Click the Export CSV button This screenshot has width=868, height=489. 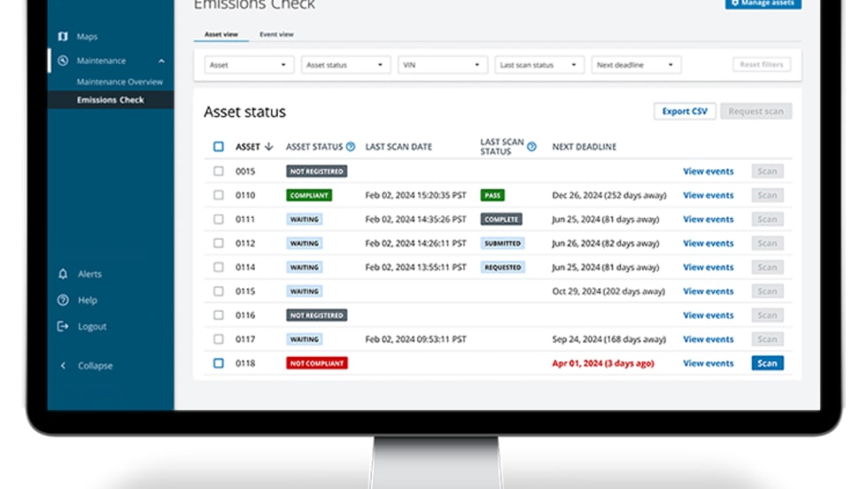coord(685,112)
